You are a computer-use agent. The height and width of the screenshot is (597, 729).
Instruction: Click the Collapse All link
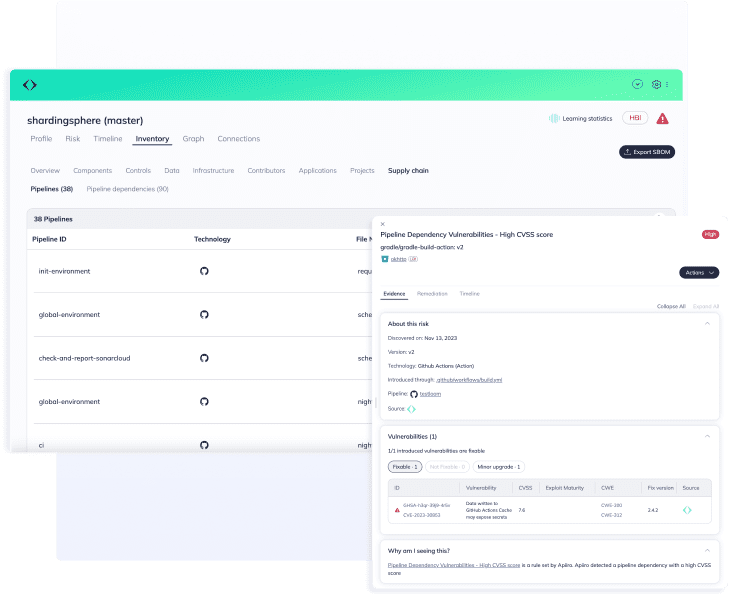point(670,306)
